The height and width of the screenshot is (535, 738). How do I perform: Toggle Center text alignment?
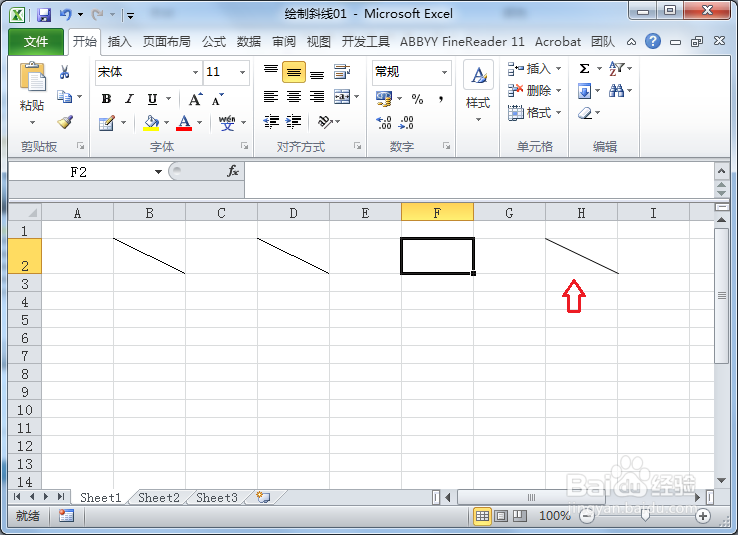294,97
